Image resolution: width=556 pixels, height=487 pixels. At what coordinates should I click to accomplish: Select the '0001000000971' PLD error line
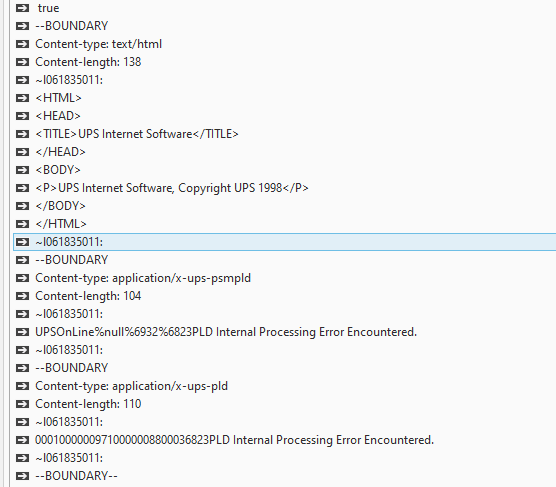click(234, 440)
